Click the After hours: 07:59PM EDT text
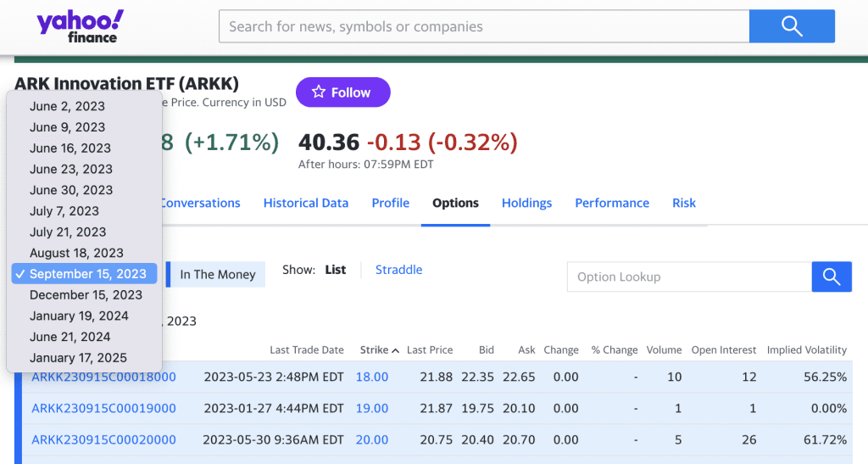868x464 pixels. point(366,165)
